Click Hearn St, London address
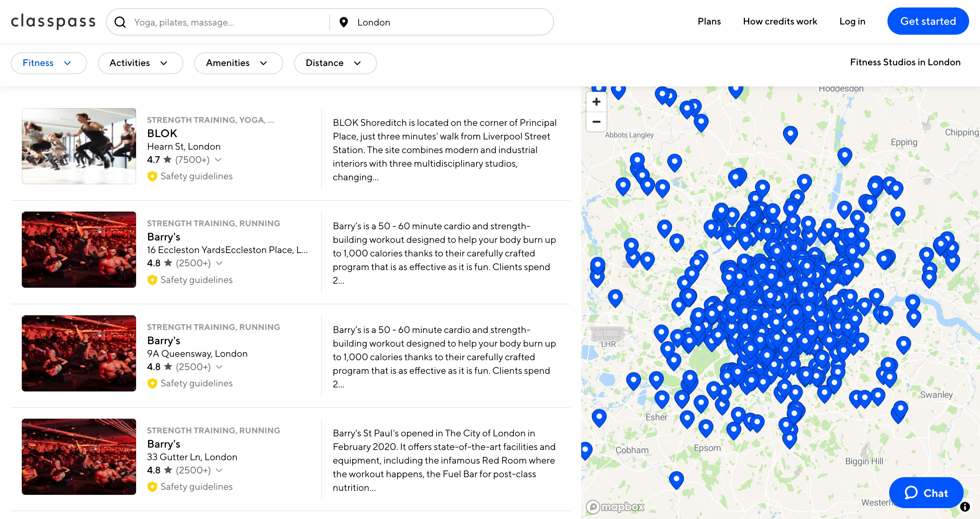The image size is (980, 519). 184,147
